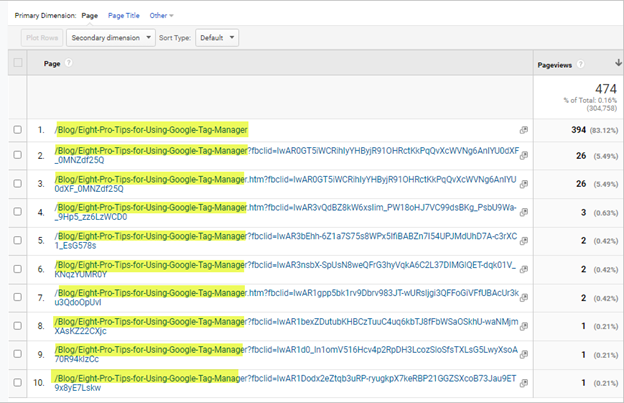Click the Pageviews sort descending arrow
Viewport: 624px width, 403px height.
pos(618,63)
